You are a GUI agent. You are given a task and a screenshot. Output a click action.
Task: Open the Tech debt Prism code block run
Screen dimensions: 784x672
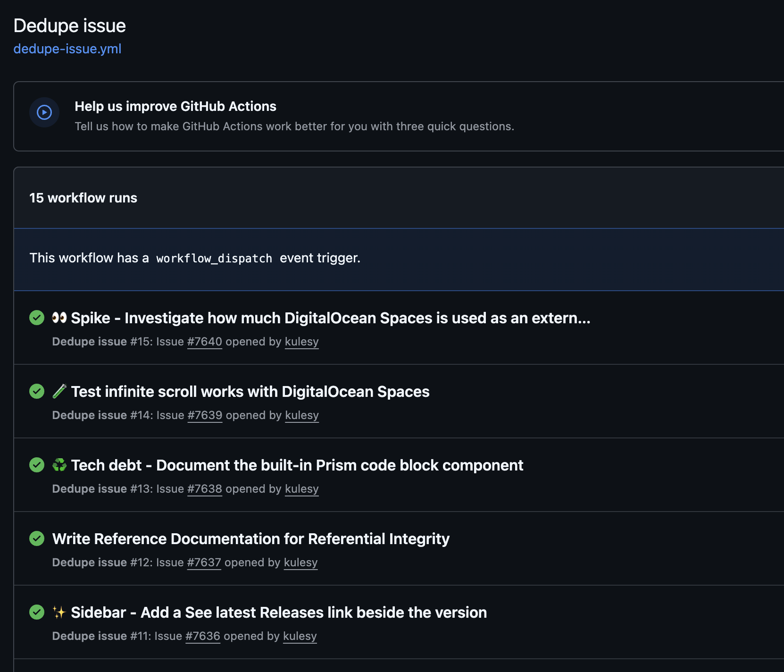pyautogui.click(x=297, y=465)
